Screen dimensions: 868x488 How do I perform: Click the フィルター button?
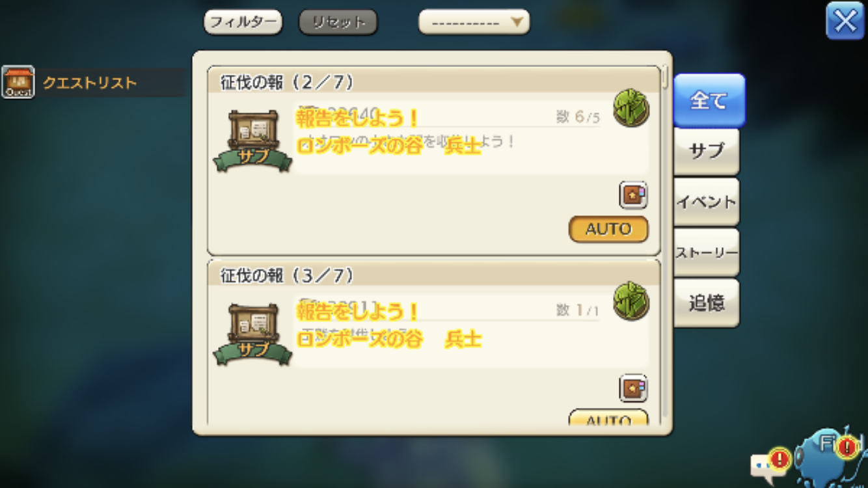tap(243, 22)
